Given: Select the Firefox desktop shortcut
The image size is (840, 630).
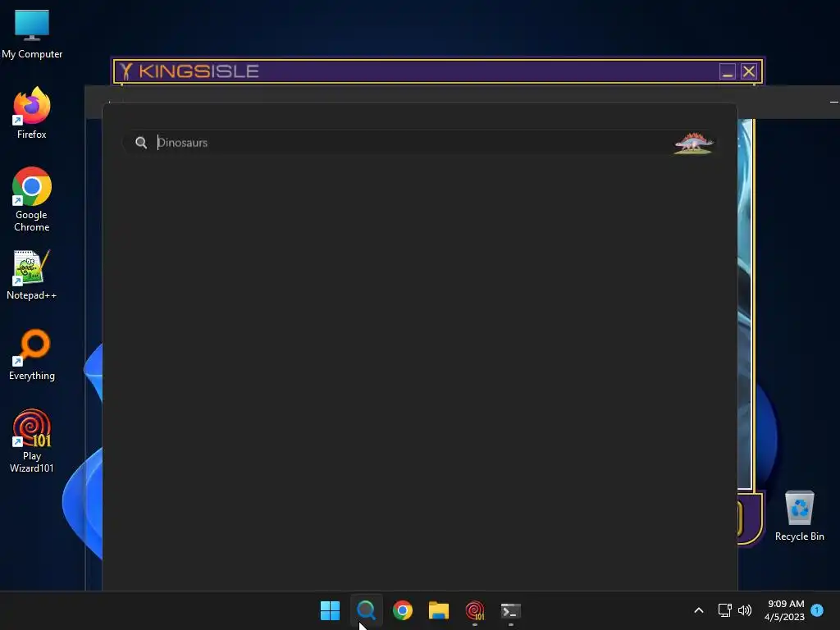Looking at the screenshot, I should point(32,113).
